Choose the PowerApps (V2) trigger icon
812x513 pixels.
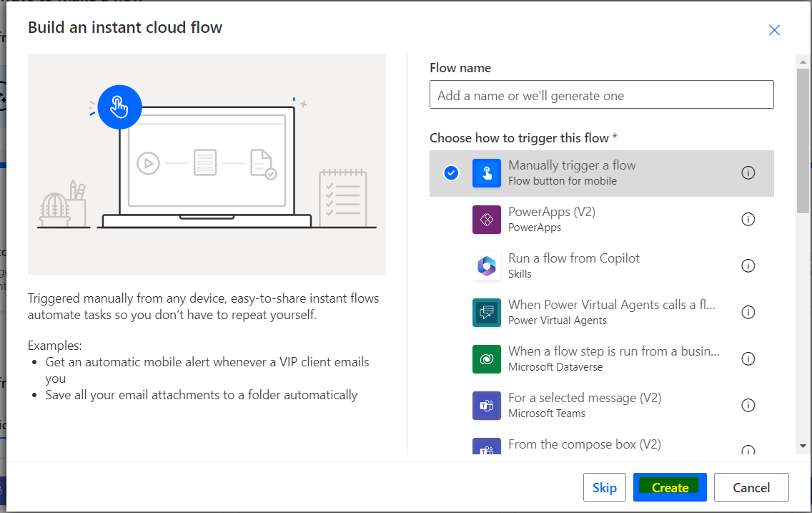coord(486,220)
